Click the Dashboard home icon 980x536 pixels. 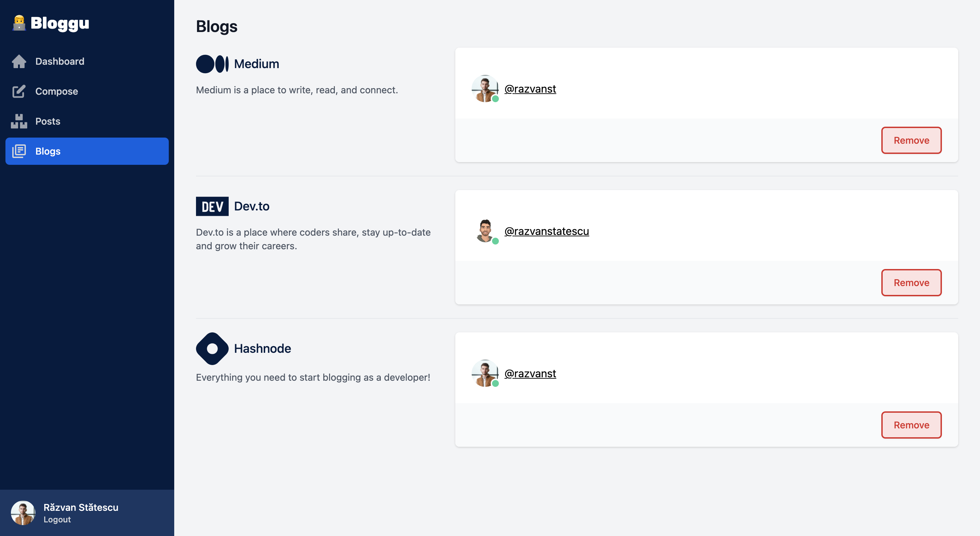coord(19,61)
